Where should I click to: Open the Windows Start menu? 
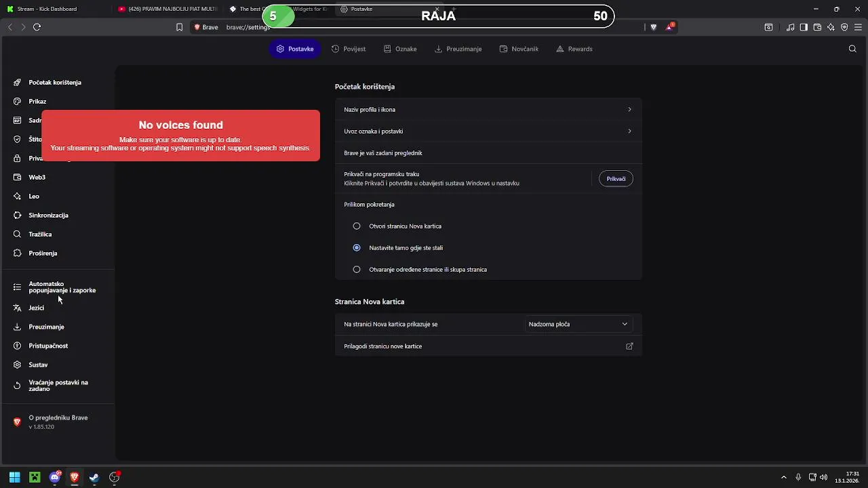coord(14,477)
